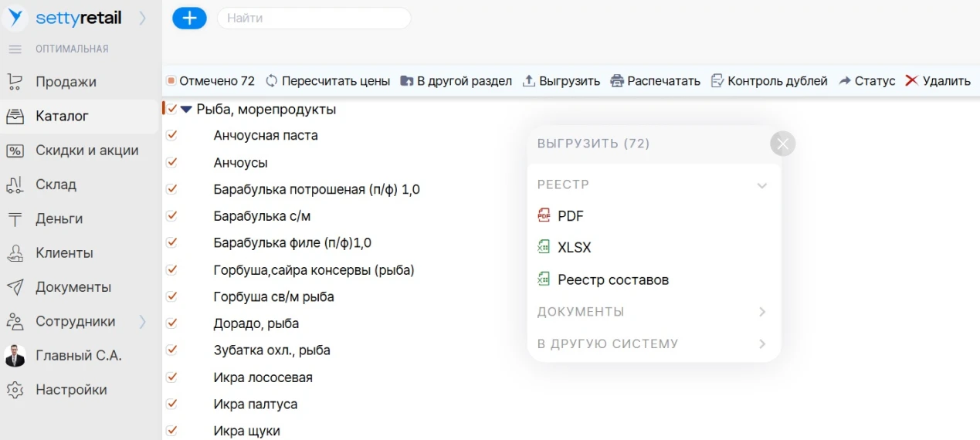Uncheck the Анчоусы checkbox
This screenshot has width=980, height=440.
172,162
